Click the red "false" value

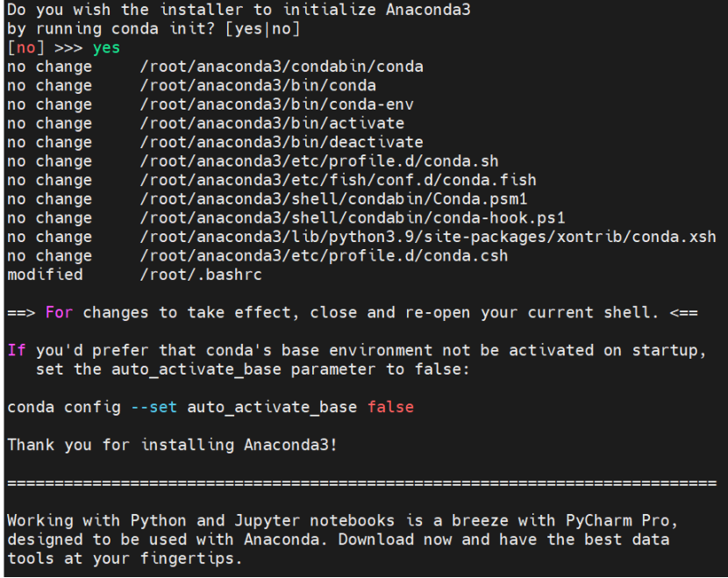390,407
